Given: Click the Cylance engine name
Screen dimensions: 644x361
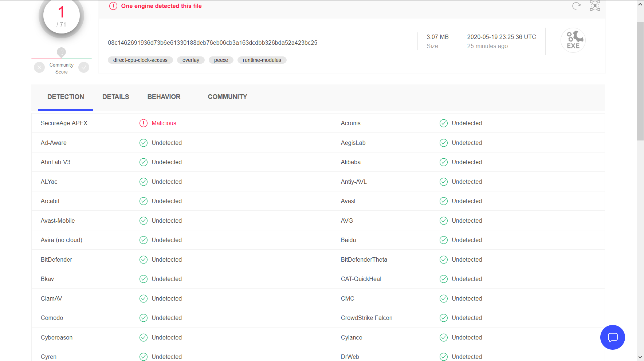Looking at the screenshot, I should tap(352, 337).
